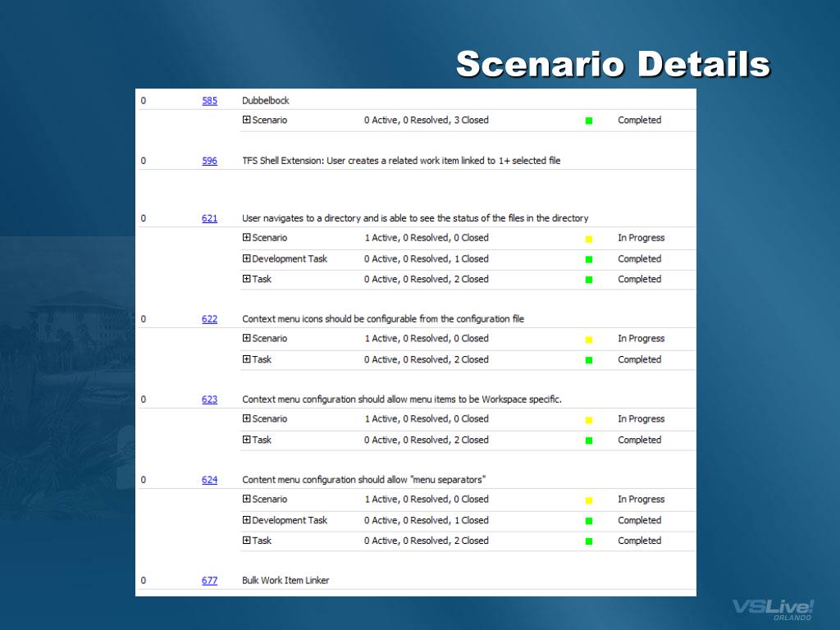Click counts text for 622 Task row
840x630 pixels.
coord(427,359)
